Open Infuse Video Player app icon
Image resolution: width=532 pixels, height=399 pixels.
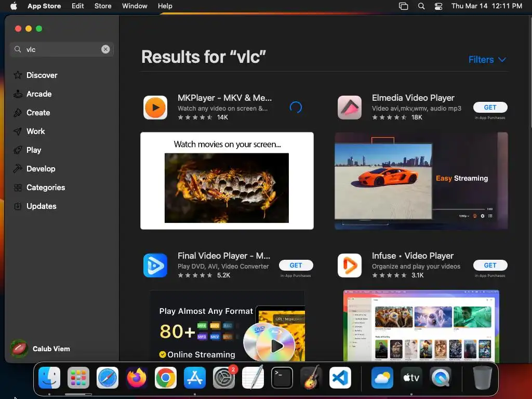(350, 265)
